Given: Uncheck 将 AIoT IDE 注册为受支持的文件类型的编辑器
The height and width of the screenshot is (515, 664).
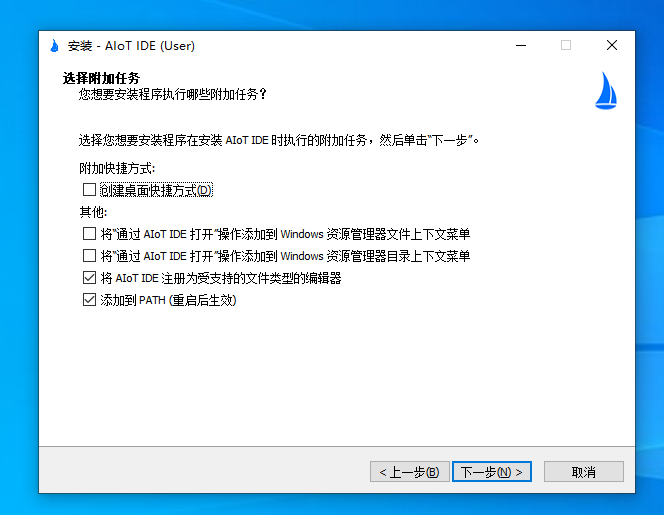Looking at the screenshot, I should pos(89,278).
